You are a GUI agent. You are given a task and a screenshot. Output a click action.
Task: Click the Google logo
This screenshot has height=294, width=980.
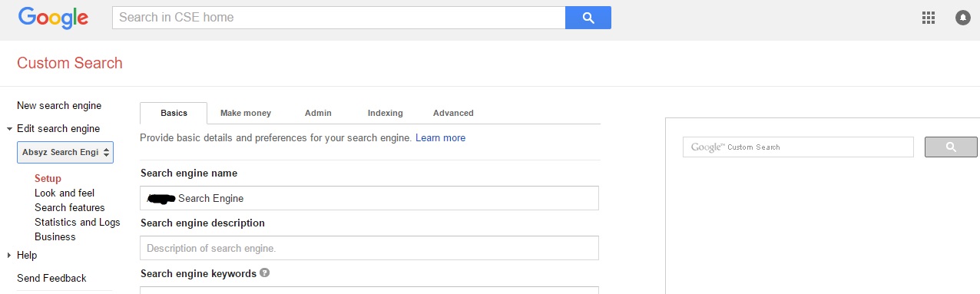(x=53, y=17)
